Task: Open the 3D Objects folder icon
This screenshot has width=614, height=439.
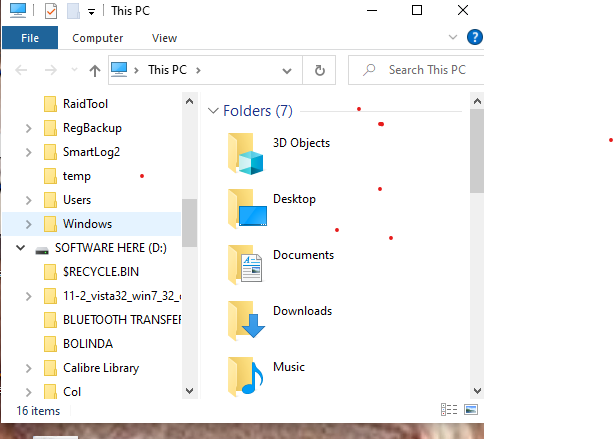Action: 246,154
